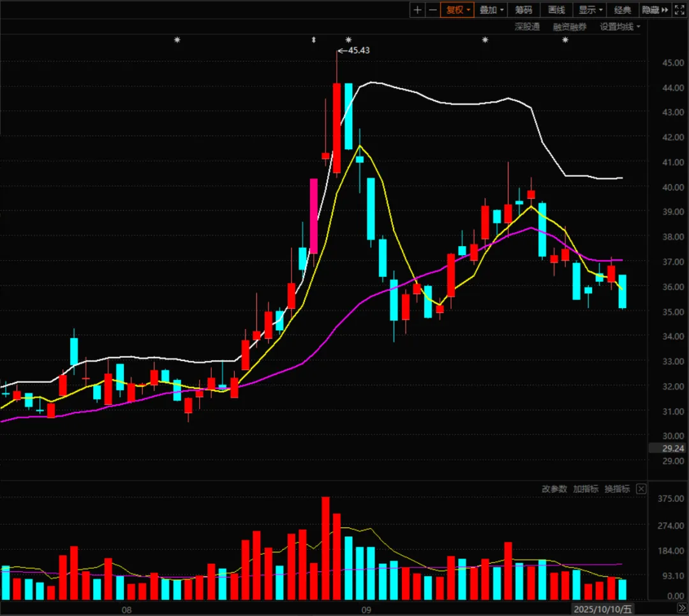The height and width of the screenshot is (616, 689).
Task: Toggle fullscreen chart icon
Action: 679,10
